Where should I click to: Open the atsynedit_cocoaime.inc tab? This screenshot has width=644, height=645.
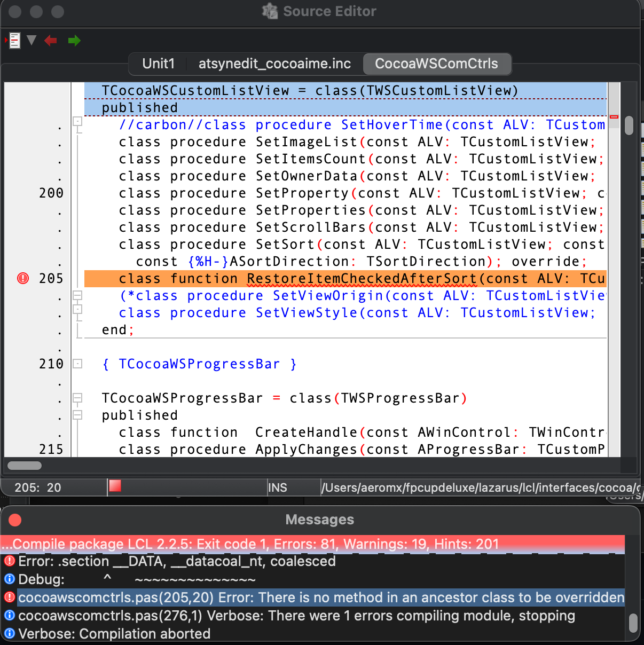[x=274, y=64]
